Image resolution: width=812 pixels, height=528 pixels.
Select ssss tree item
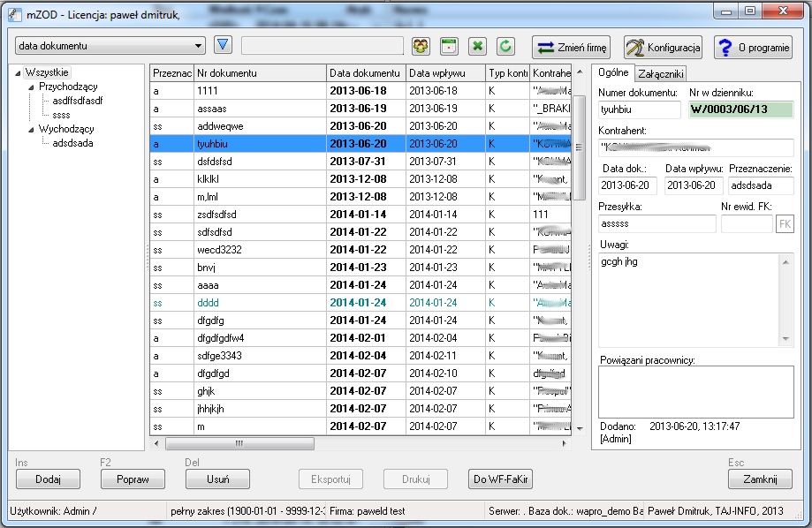click(61, 115)
